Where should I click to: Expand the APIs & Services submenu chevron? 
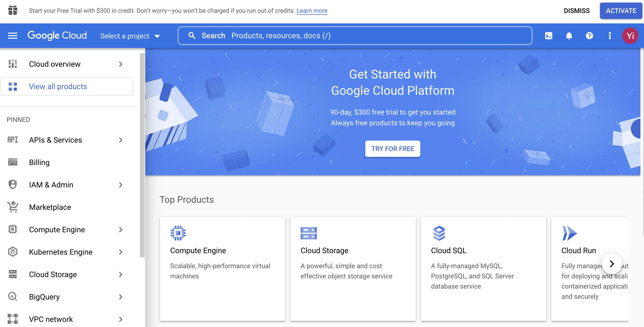coord(121,140)
